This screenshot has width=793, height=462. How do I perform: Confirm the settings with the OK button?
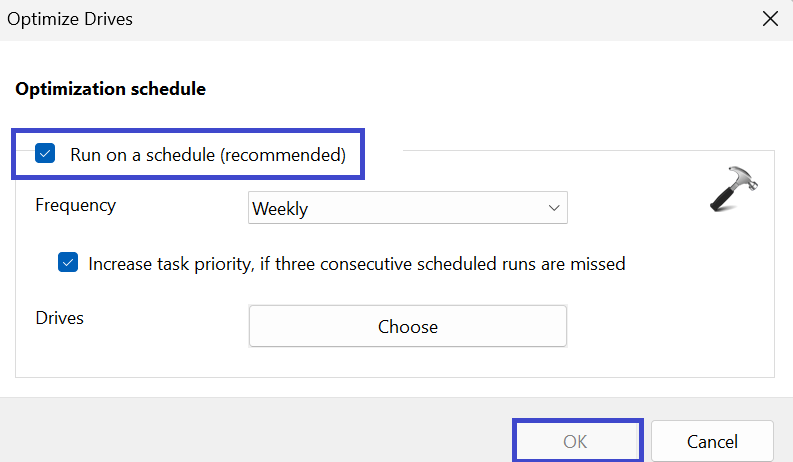click(575, 441)
